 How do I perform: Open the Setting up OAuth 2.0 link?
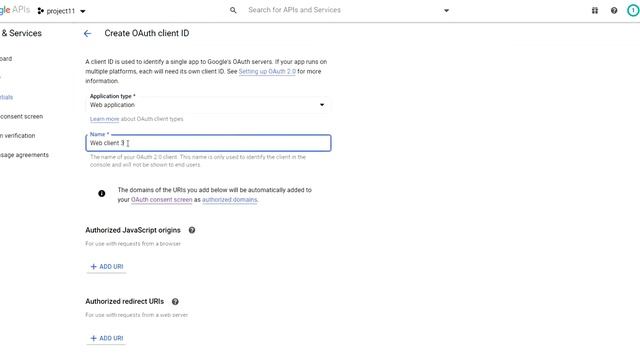click(267, 71)
